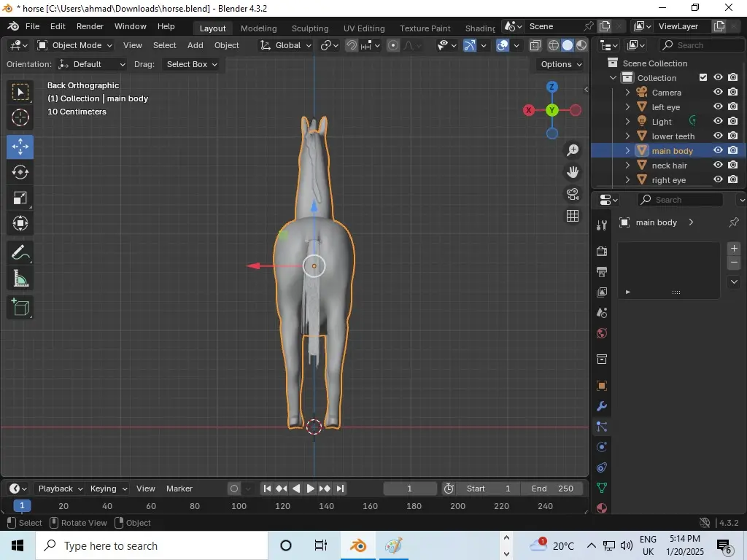Image resolution: width=747 pixels, height=560 pixels.
Task: Hide the Camera object in viewport
Action: (x=718, y=93)
